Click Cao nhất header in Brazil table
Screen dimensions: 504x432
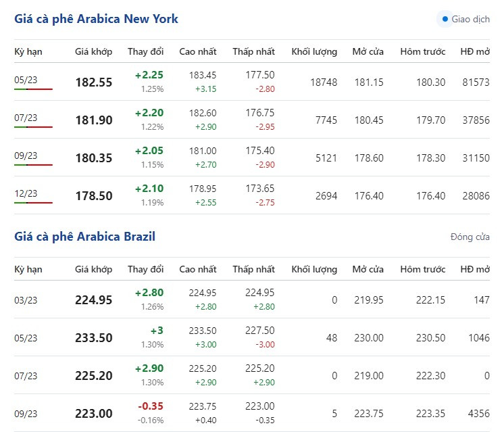[x=198, y=269]
